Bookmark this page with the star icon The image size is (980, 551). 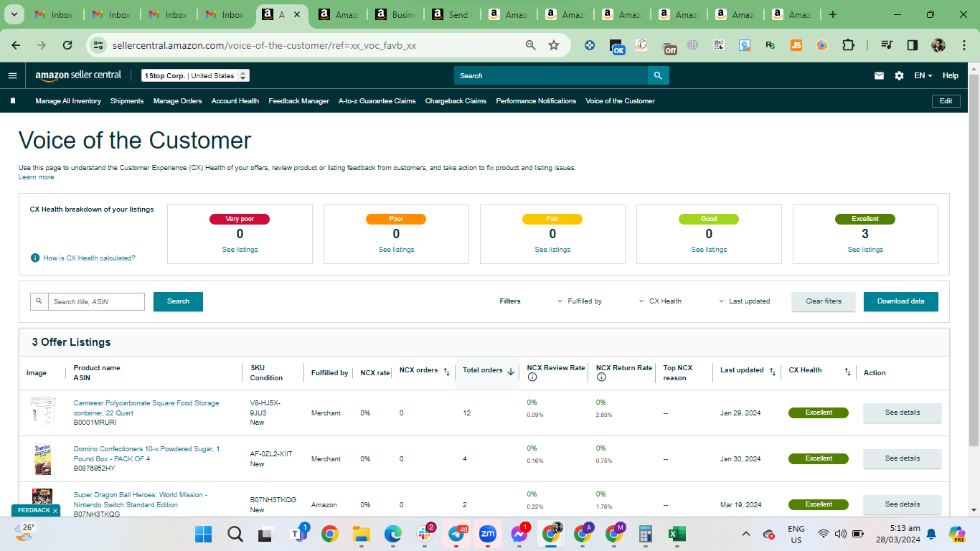[554, 45]
